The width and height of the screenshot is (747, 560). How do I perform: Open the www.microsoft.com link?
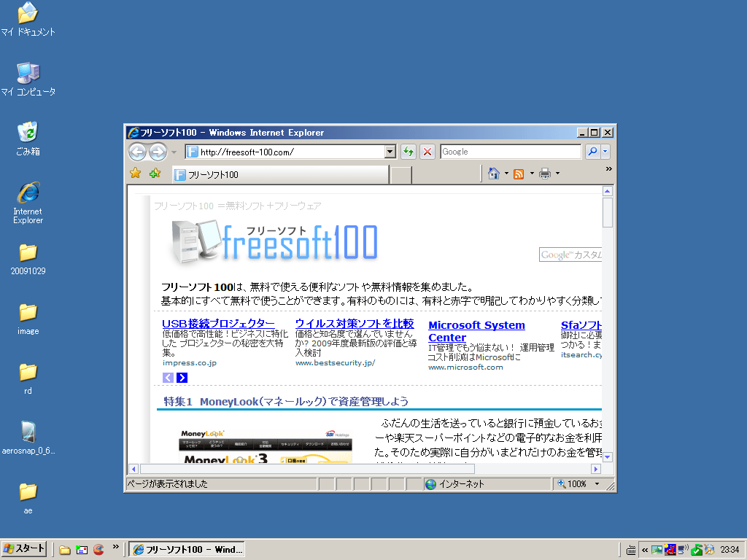pos(465,367)
